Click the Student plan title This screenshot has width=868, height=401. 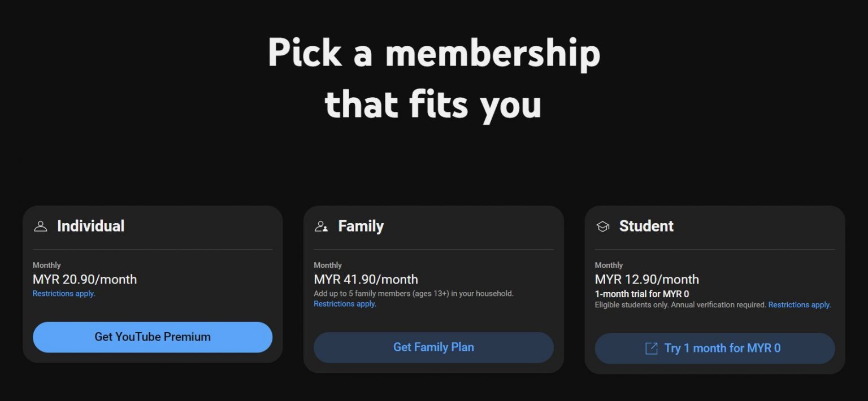(x=646, y=226)
